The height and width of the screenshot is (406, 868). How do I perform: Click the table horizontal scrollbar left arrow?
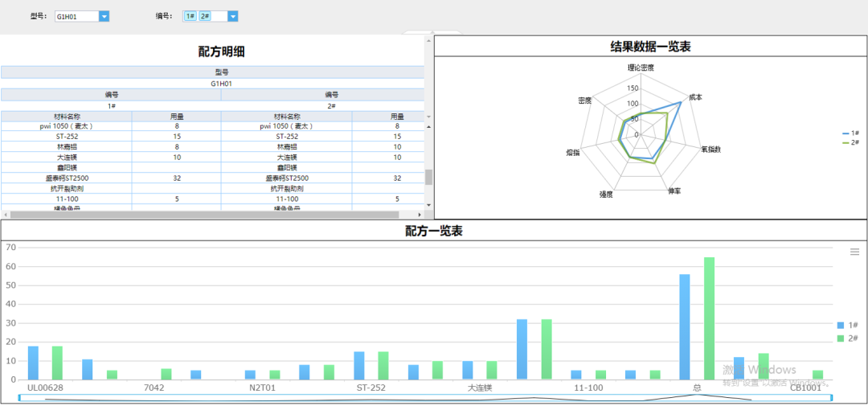tap(5, 215)
